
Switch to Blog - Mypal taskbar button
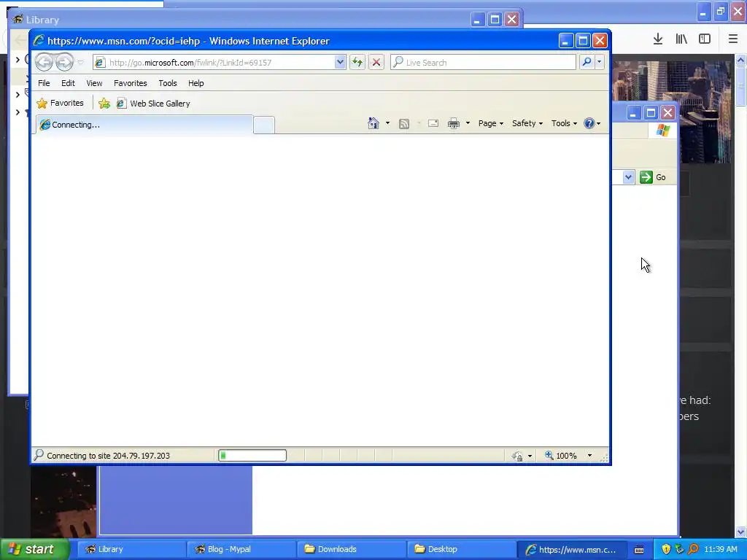click(241, 549)
